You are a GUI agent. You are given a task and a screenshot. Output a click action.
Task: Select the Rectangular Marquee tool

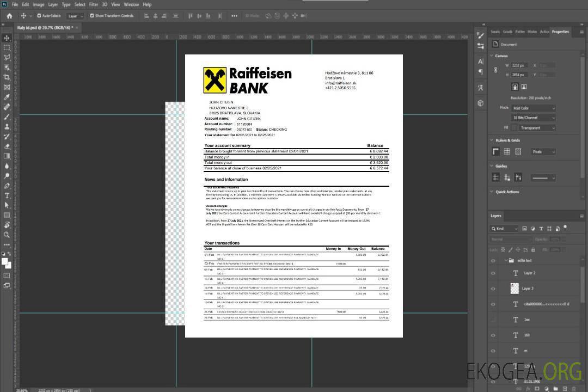coord(7,48)
